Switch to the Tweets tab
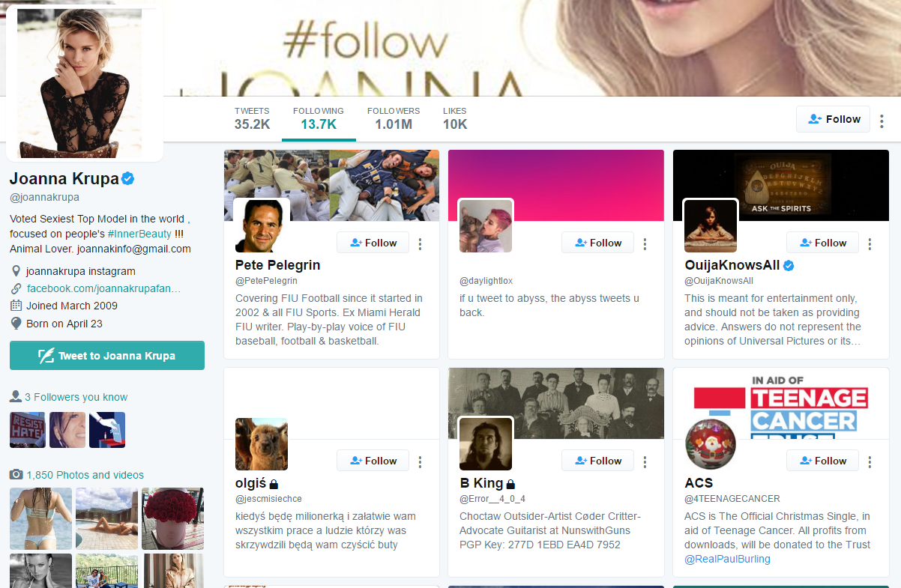This screenshot has width=901, height=588. [x=252, y=118]
